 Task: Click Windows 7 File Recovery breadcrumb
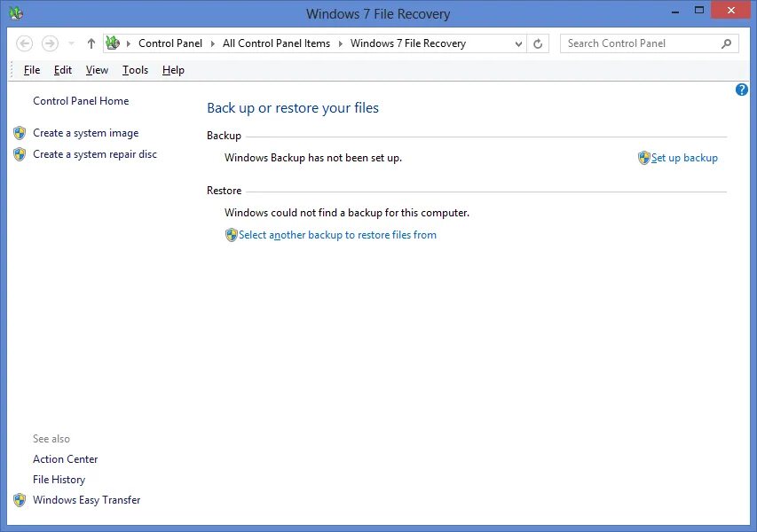[x=408, y=43]
